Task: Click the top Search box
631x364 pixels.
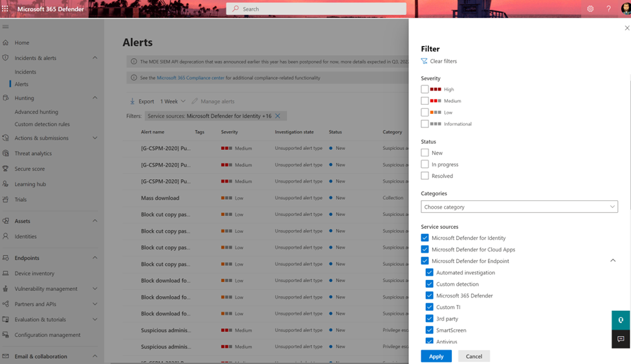Action: (316, 8)
